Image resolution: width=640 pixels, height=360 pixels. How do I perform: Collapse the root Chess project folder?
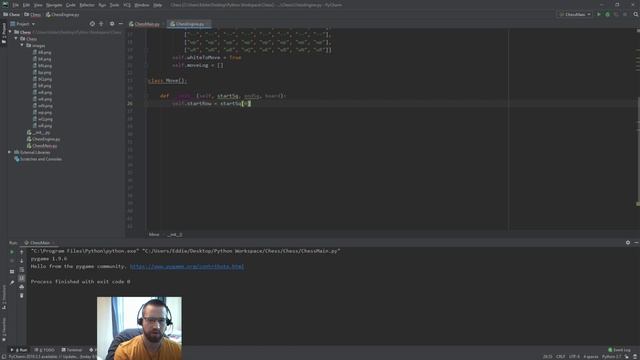(10, 32)
